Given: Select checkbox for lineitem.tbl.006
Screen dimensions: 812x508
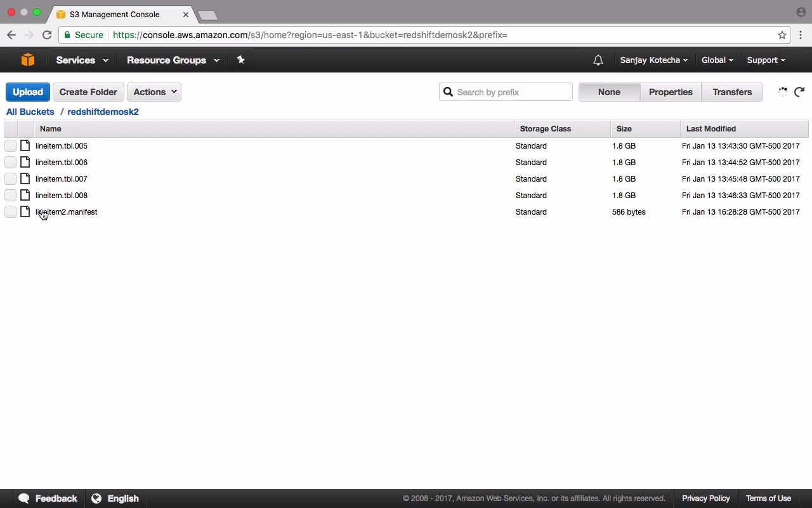Looking at the screenshot, I should point(10,162).
